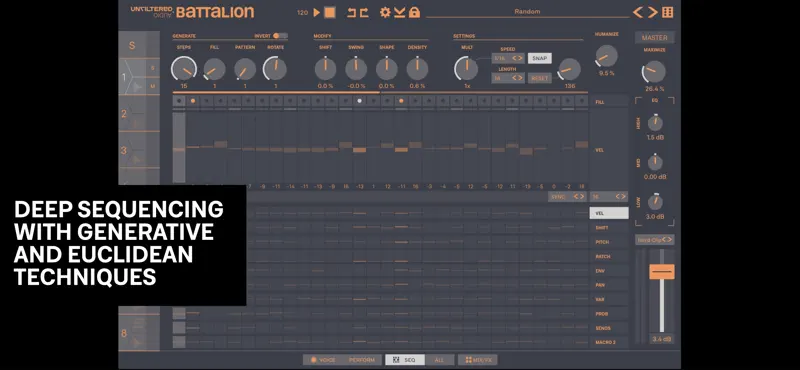The height and width of the screenshot is (370, 800).
Task: Click the HIGH EQ knob
Action: (x=655, y=123)
